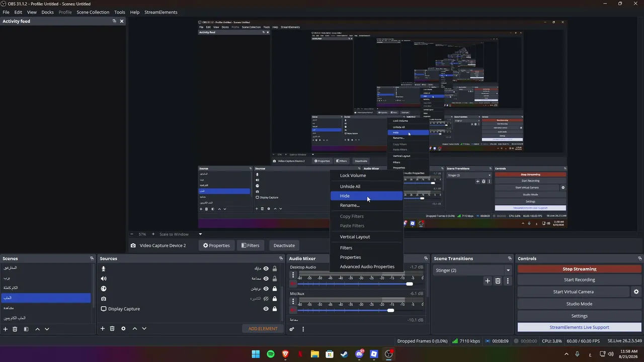Open Discord from the taskbar

point(359,354)
